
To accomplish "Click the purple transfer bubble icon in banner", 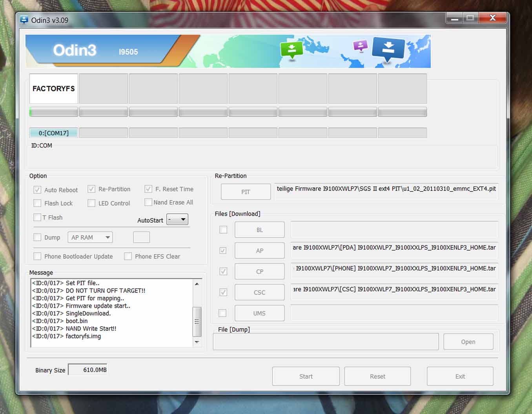I will (x=360, y=46).
